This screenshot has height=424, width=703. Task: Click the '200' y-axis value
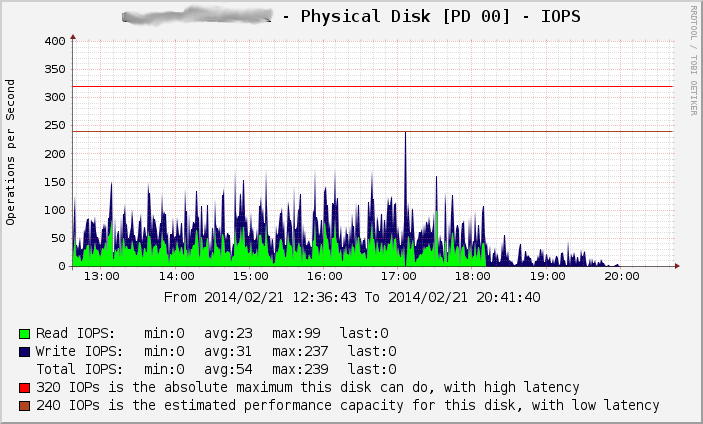[55, 154]
